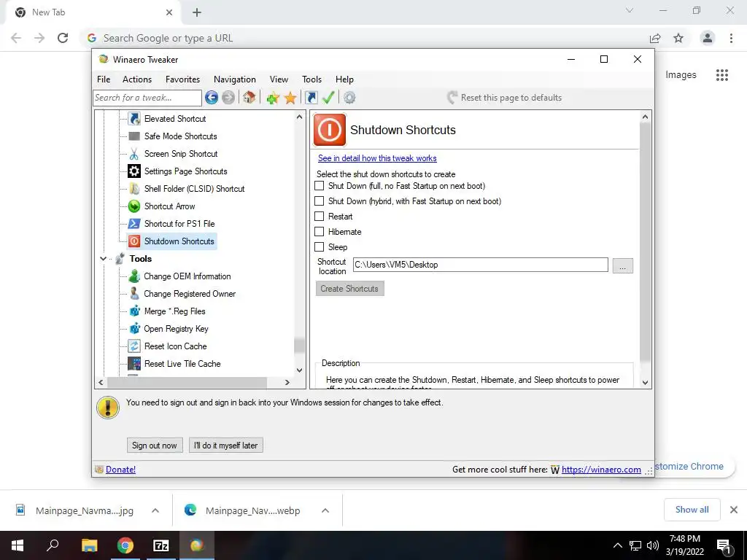Select the Settings Page Shortcuts gear icon
The image size is (747, 560).
[x=134, y=171]
